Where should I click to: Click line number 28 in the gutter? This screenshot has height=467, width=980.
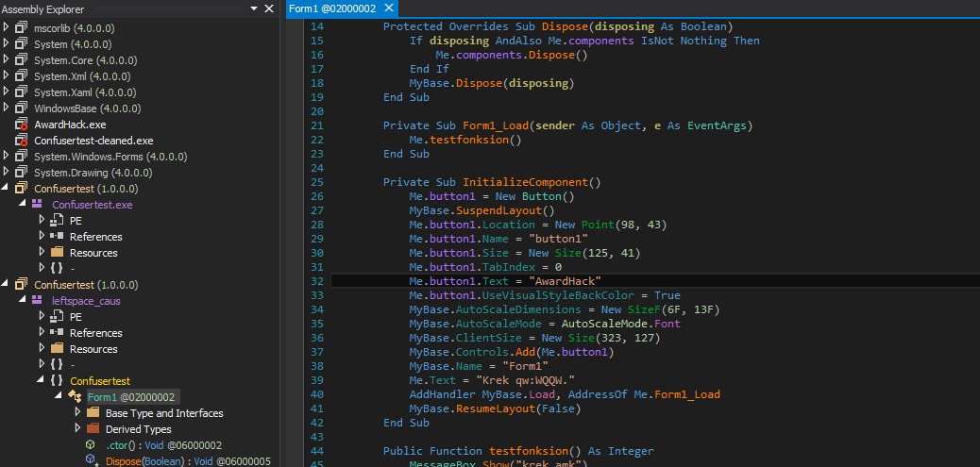(317, 225)
